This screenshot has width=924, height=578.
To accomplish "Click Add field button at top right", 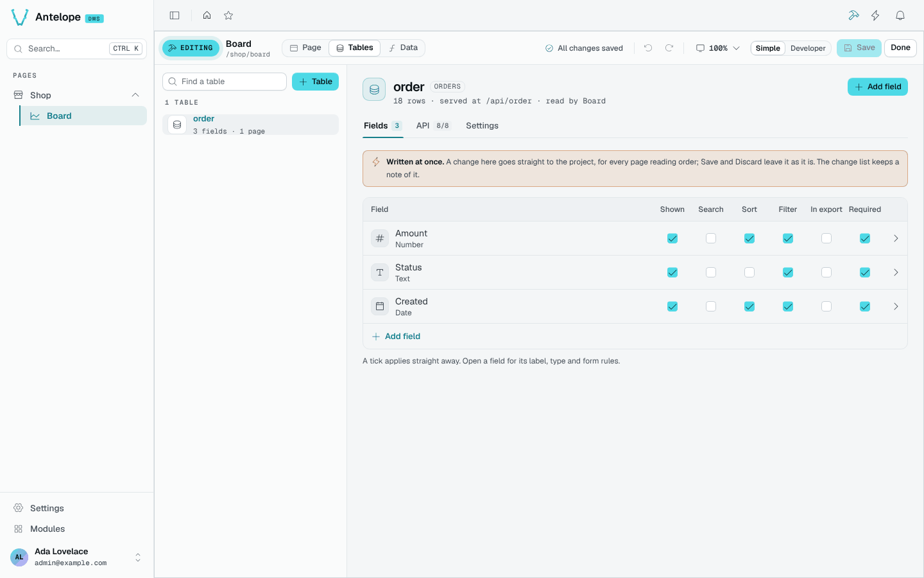I will tap(878, 87).
